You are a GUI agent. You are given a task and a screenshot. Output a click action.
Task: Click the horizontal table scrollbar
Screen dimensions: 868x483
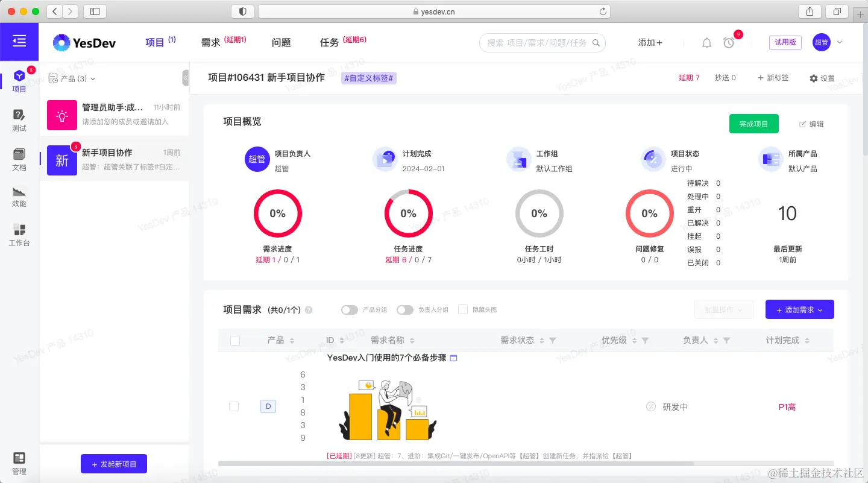[x=456, y=464]
